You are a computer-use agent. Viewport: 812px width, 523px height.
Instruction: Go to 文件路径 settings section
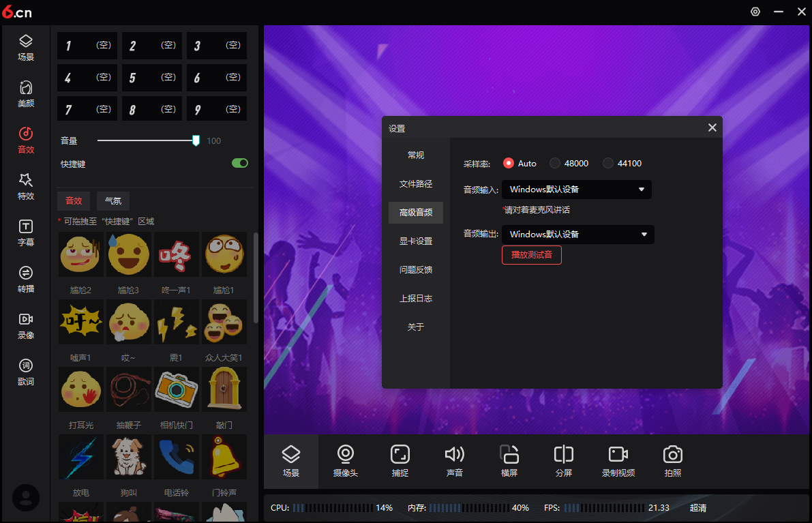416,184
